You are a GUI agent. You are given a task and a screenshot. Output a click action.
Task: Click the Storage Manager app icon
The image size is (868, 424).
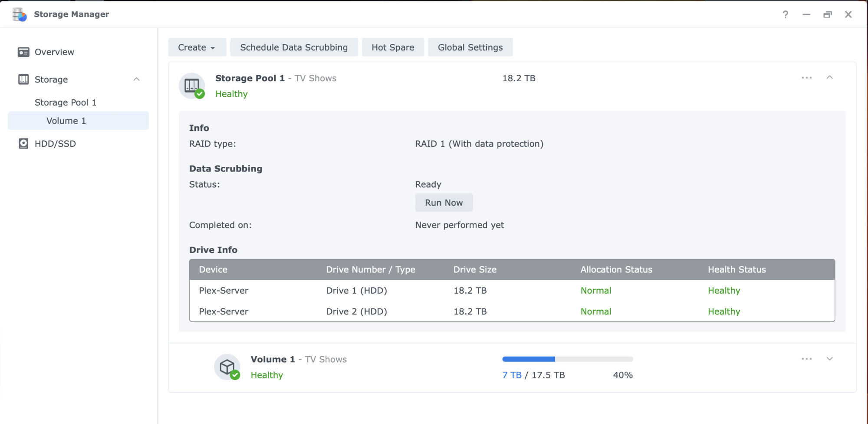pyautogui.click(x=20, y=14)
